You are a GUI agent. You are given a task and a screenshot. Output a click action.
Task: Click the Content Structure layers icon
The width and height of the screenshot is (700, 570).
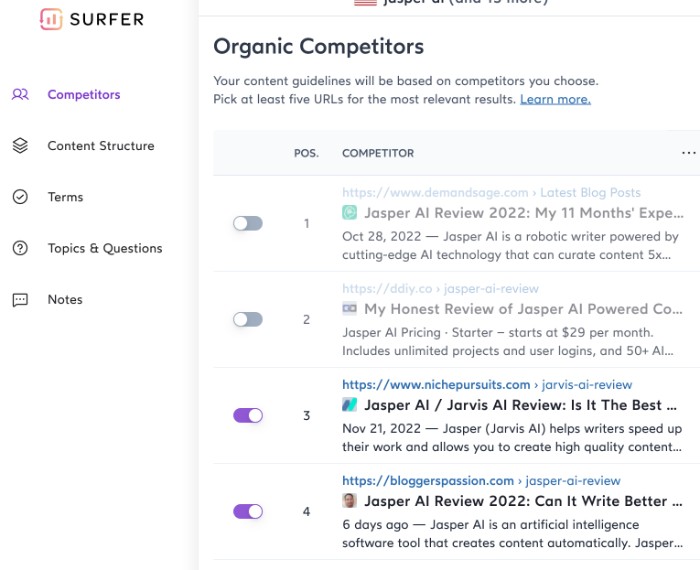click(20, 146)
